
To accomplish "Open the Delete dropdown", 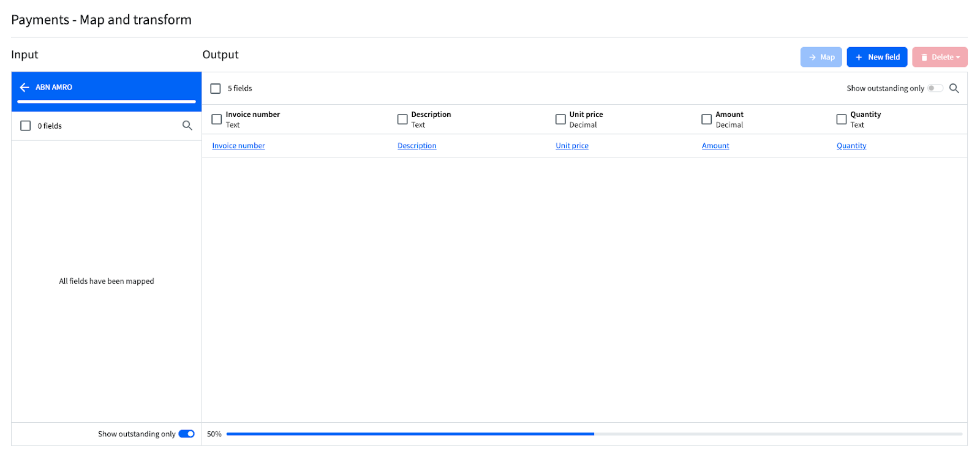I will [x=940, y=57].
